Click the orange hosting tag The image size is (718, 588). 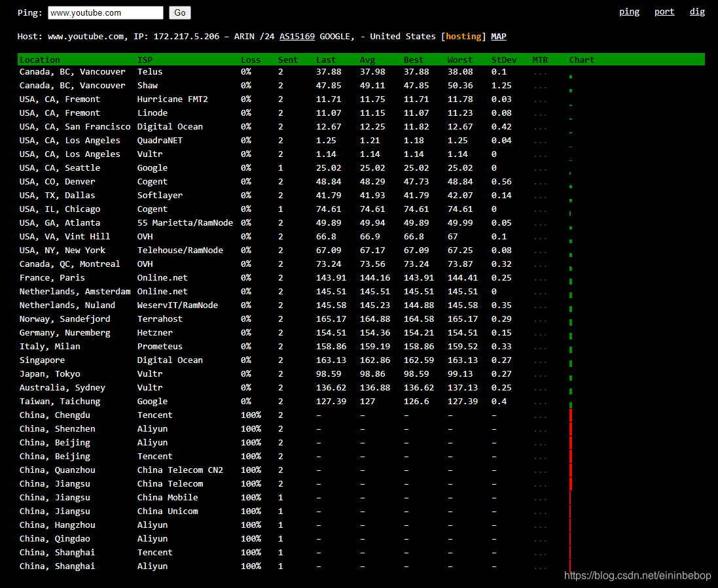coord(463,36)
